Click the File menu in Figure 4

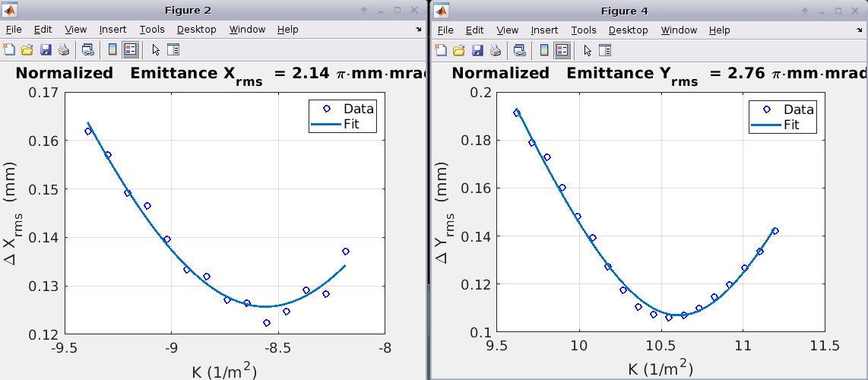445,30
